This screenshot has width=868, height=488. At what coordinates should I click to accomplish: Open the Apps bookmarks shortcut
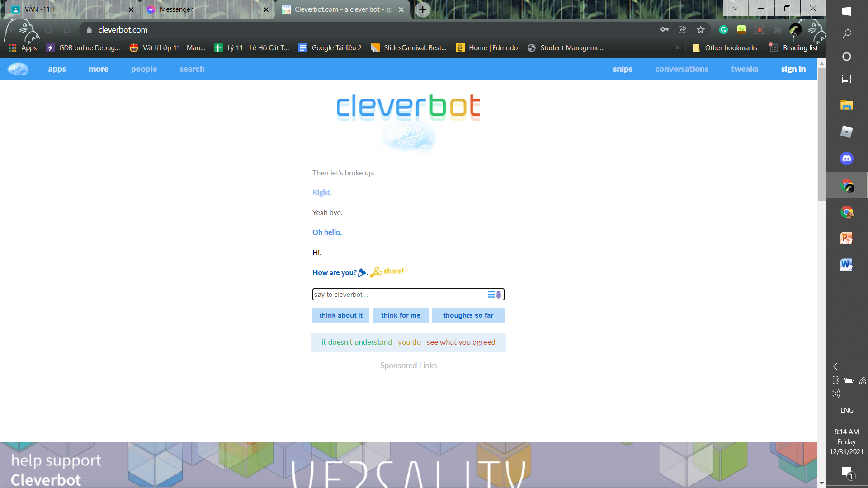pyautogui.click(x=23, y=48)
